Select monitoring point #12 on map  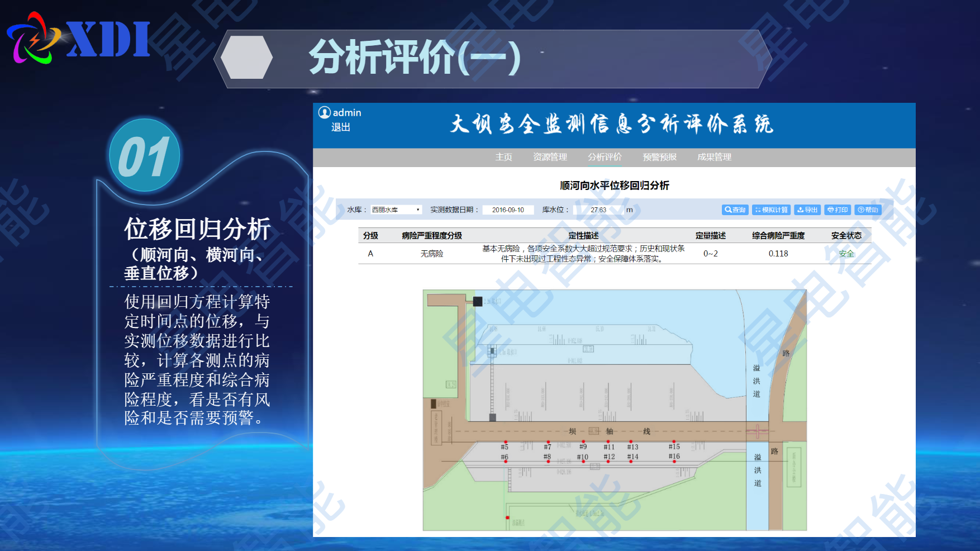[608, 461]
